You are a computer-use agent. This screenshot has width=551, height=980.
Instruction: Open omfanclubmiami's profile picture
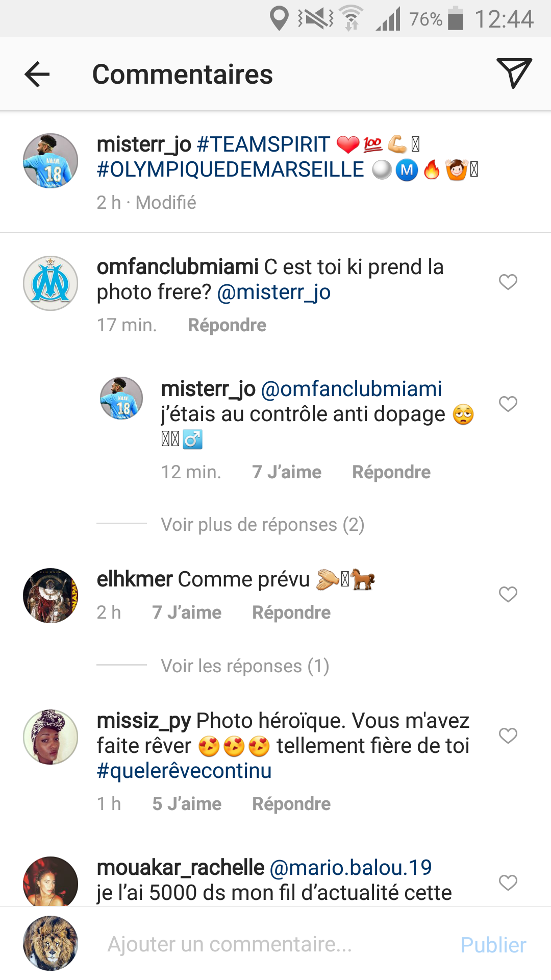(51, 283)
